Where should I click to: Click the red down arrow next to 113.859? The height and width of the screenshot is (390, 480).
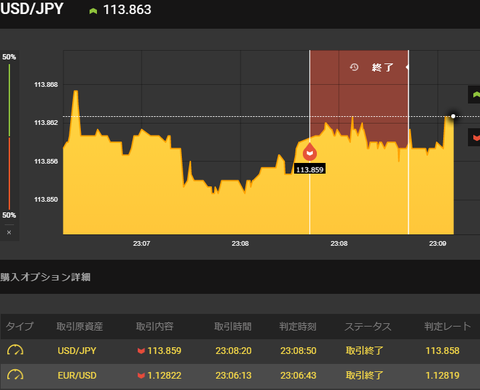click(x=141, y=351)
